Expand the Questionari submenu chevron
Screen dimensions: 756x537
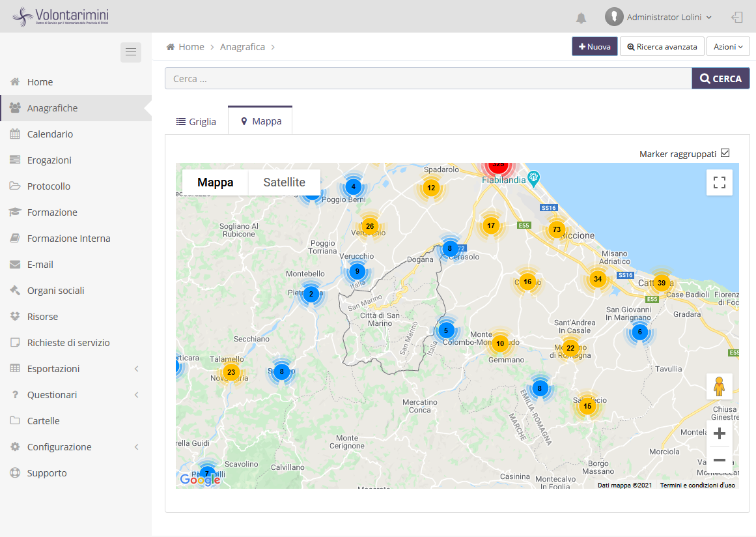click(x=137, y=395)
